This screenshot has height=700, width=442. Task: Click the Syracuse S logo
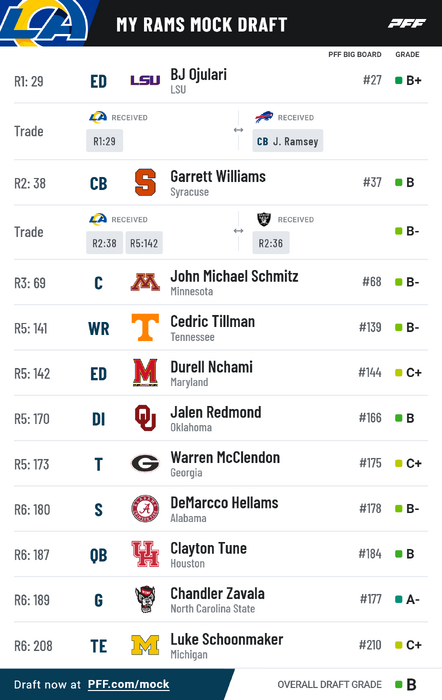click(x=145, y=182)
